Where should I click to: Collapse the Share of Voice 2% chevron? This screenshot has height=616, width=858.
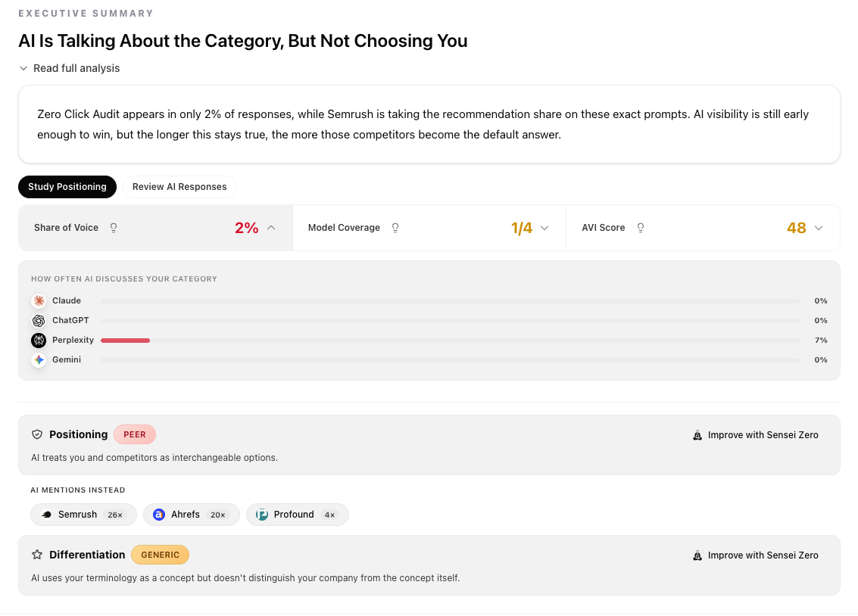[x=272, y=228]
